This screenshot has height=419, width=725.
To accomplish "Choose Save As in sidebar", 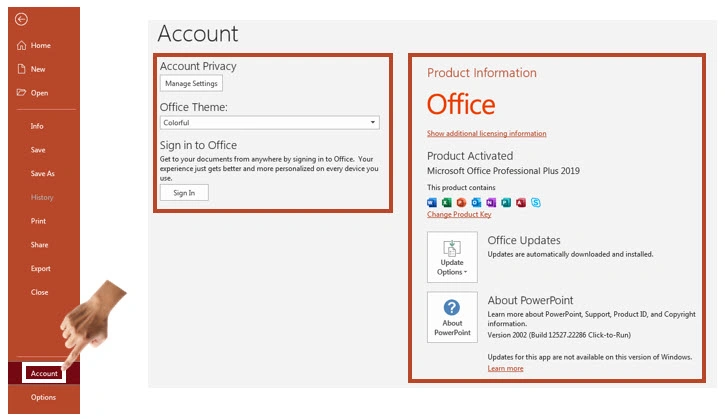I will pyautogui.click(x=42, y=173).
